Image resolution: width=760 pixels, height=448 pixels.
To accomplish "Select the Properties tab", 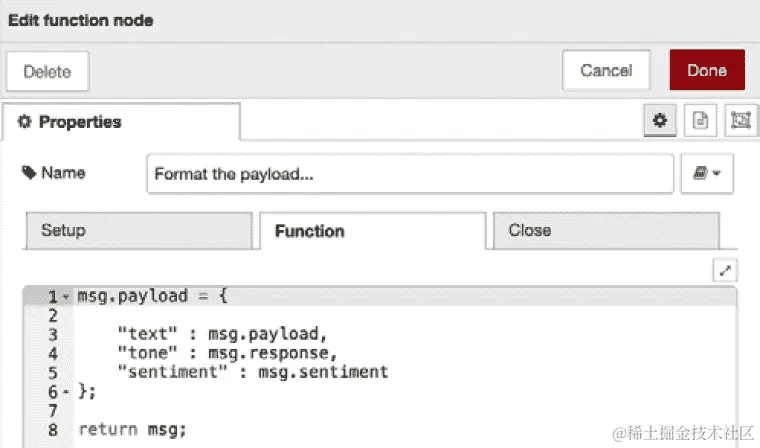I will [121, 122].
